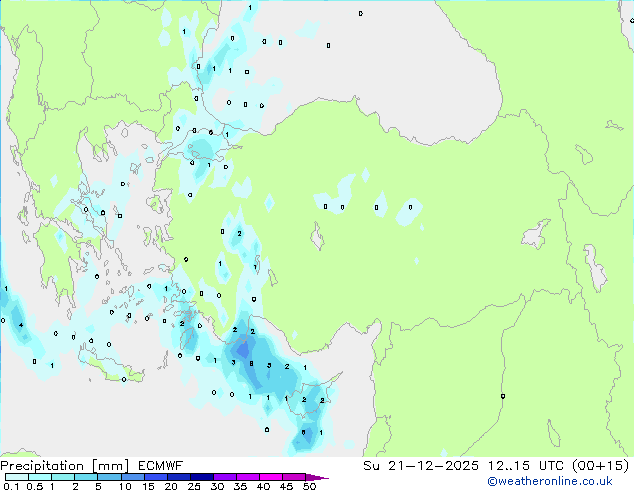This screenshot has height=490, width=634.
Task: Click the '(00+15)' forecast offset text
Action: [x=601, y=466]
